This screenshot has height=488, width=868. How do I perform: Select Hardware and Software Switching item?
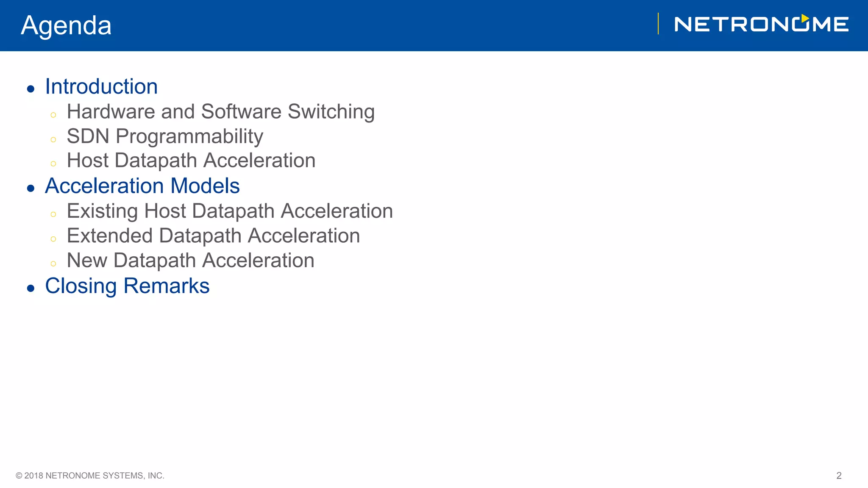tap(220, 112)
